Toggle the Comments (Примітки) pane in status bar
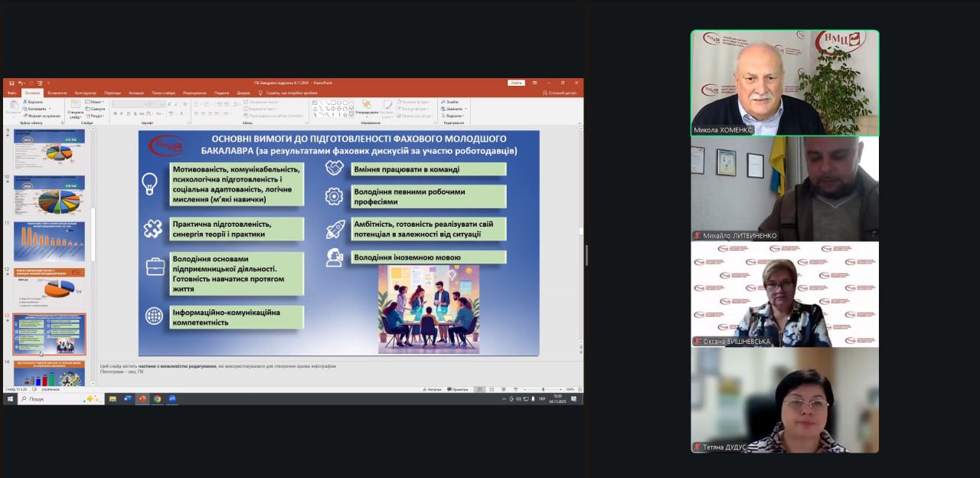 459,389
